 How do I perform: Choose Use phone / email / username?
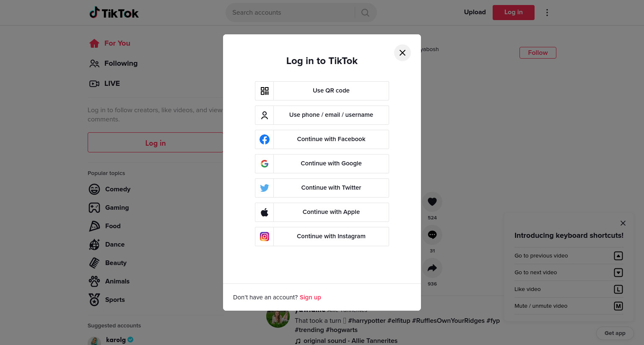click(322, 115)
